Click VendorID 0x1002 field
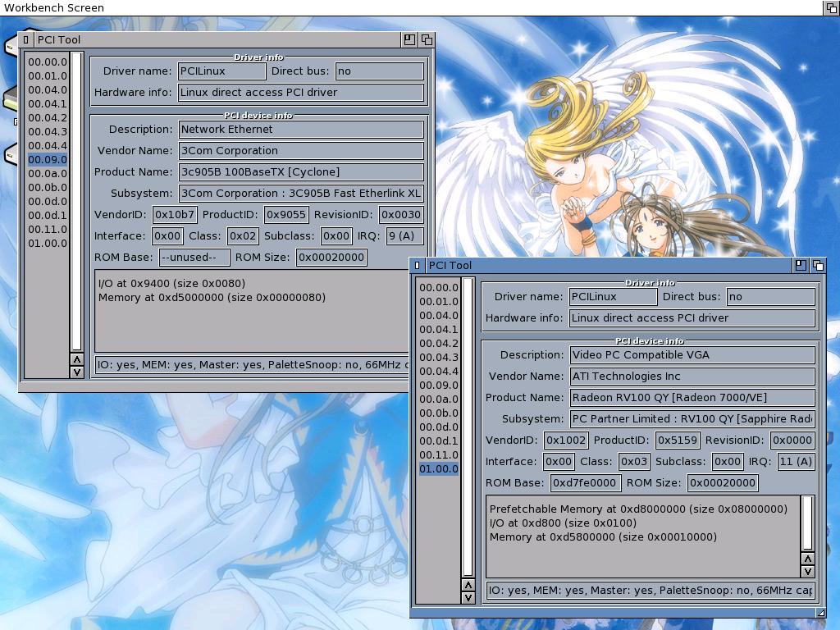 566,441
